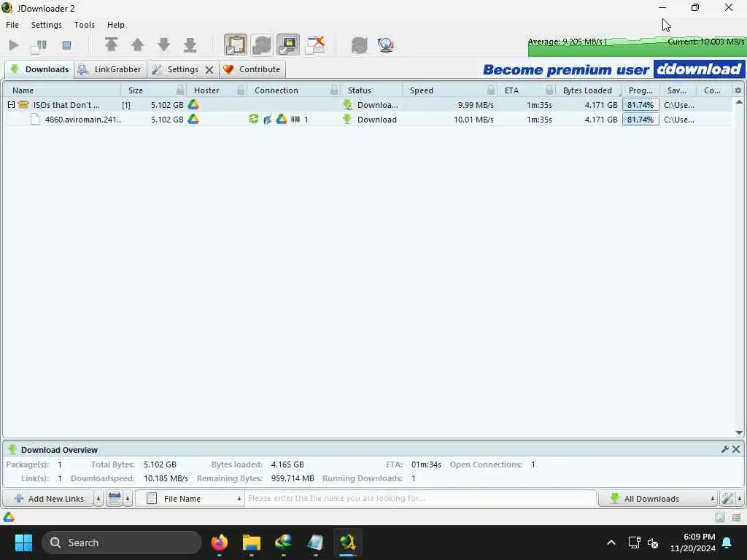
Task: Open the Help menu
Action: (116, 25)
